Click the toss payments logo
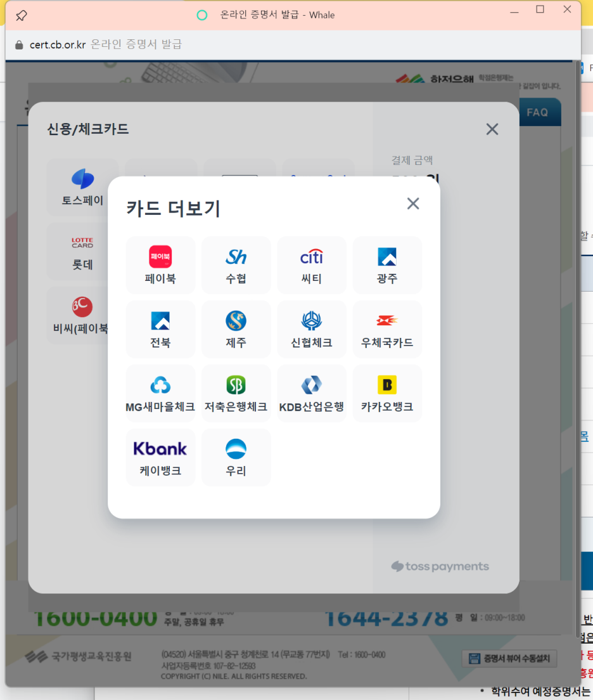 click(440, 566)
